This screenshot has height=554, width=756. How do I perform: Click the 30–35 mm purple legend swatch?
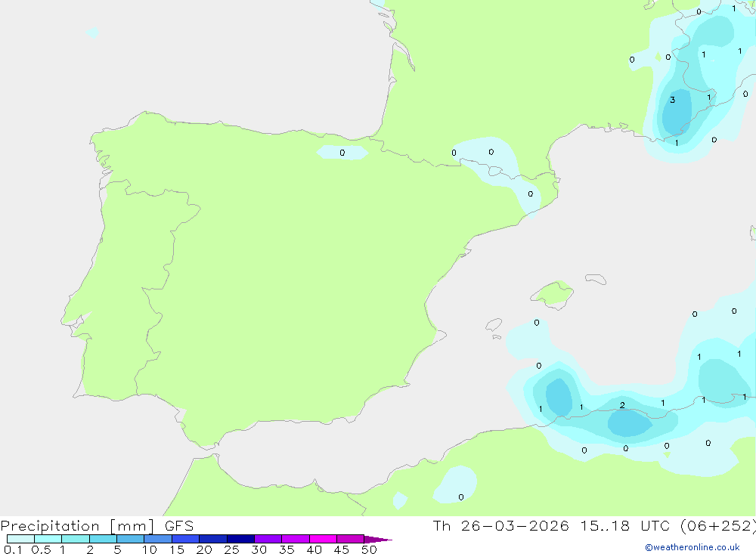click(x=268, y=539)
